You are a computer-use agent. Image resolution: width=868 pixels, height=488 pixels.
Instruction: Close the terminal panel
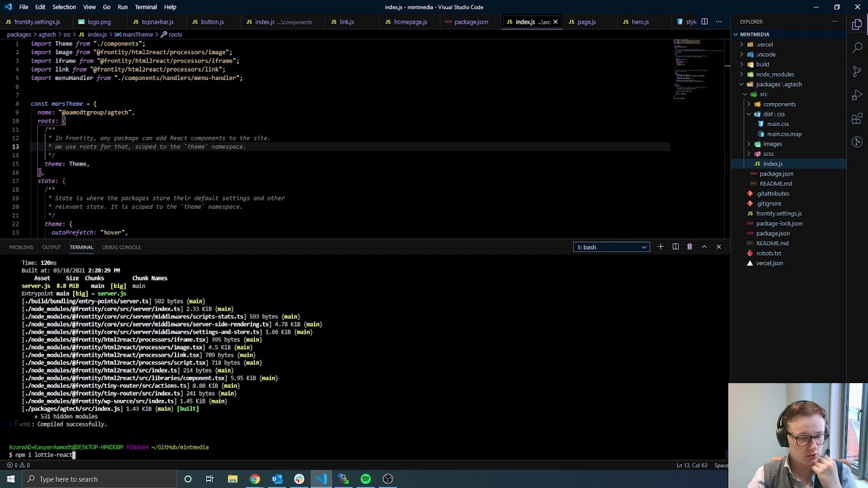tap(719, 247)
